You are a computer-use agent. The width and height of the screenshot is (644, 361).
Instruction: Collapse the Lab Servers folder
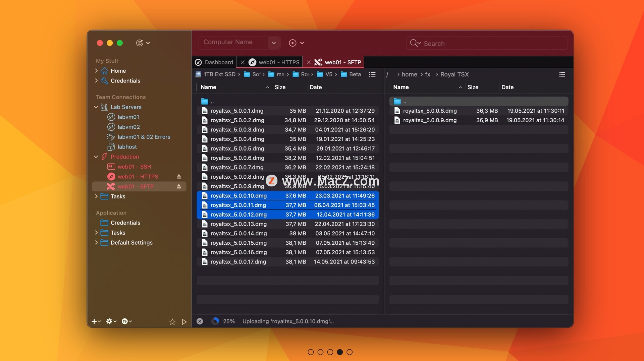(96, 107)
